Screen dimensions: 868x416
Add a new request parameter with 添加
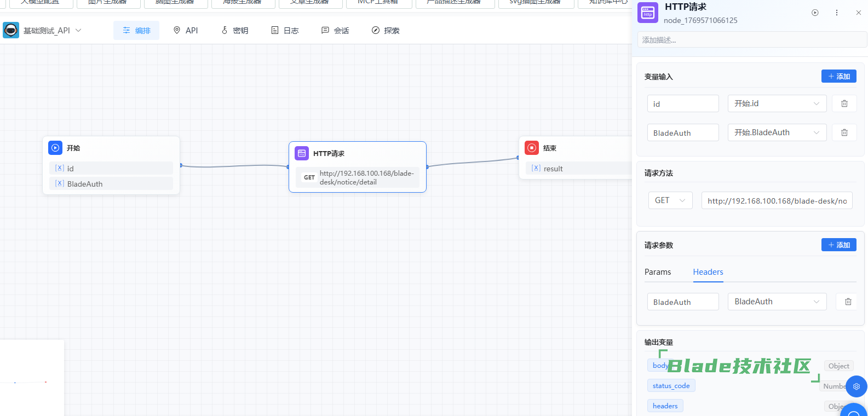pyautogui.click(x=838, y=245)
